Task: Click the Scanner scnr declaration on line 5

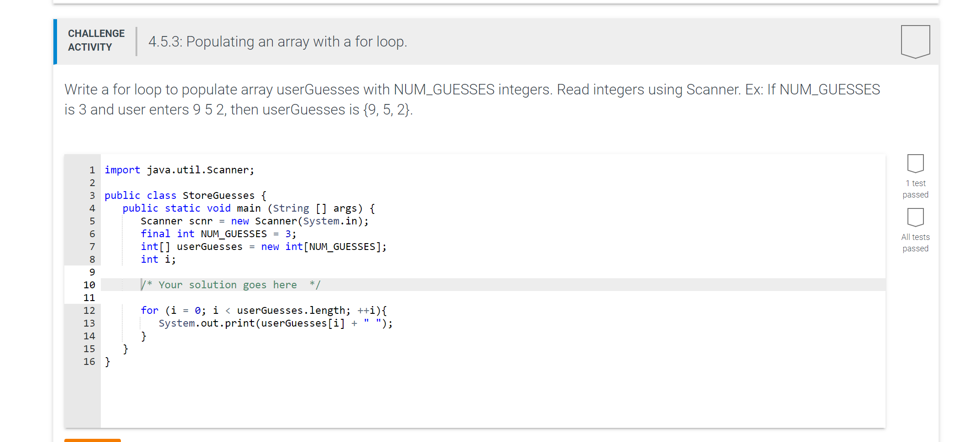Action: [x=254, y=221]
